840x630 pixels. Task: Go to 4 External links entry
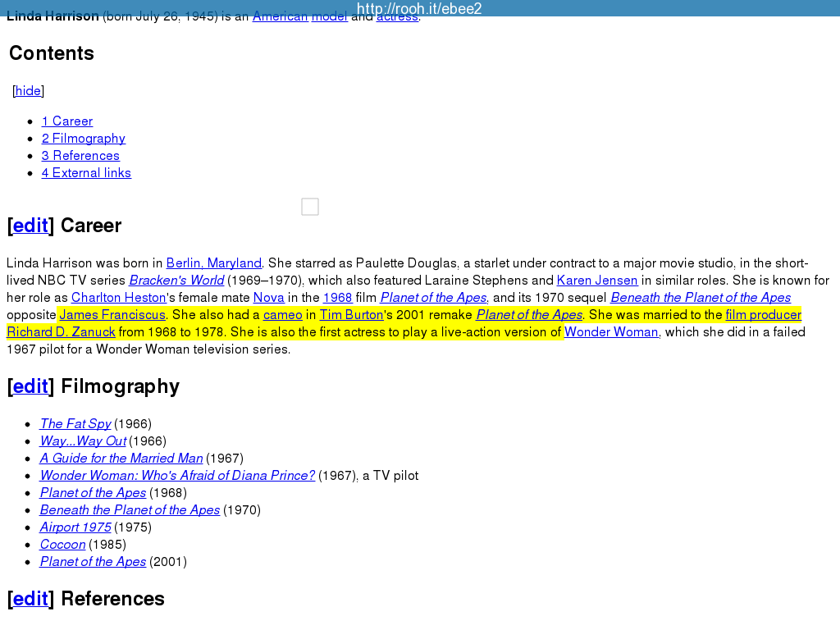click(x=86, y=173)
